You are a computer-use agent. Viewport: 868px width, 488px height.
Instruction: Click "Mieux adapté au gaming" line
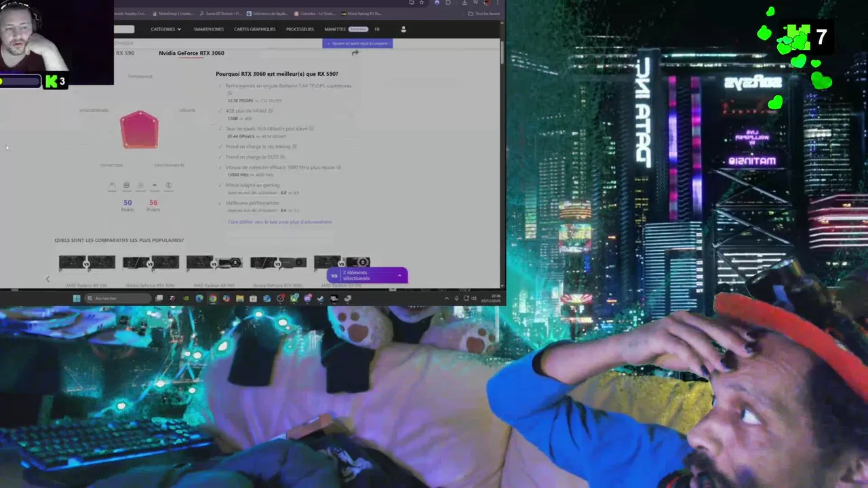click(252, 184)
